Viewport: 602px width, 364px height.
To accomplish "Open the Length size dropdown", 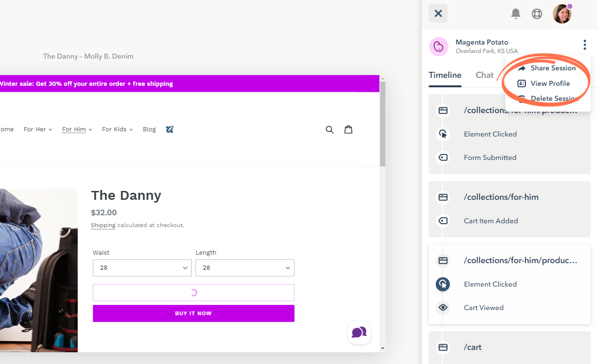I will click(x=245, y=268).
